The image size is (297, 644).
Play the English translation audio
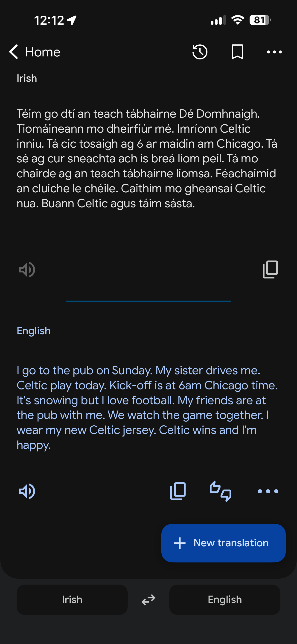tap(27, 491)
